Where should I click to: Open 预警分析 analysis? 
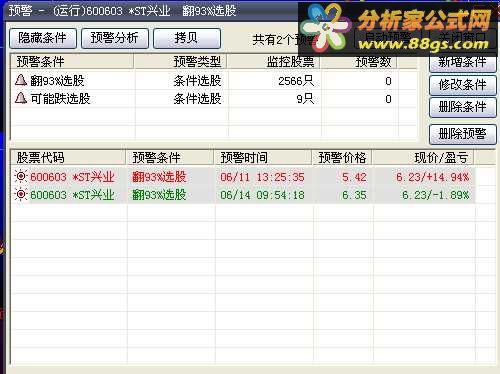tap(115, 38)
